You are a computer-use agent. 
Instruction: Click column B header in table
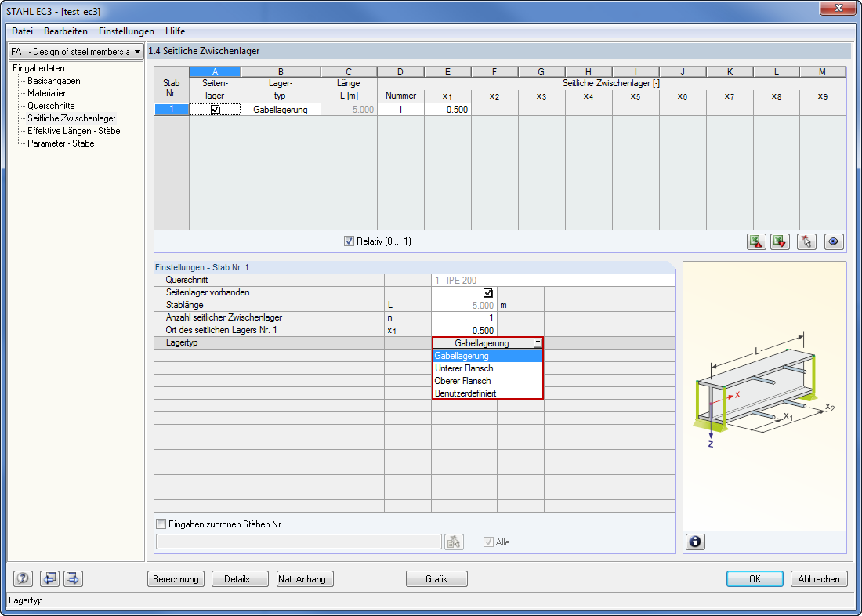(x=281, y=72)
